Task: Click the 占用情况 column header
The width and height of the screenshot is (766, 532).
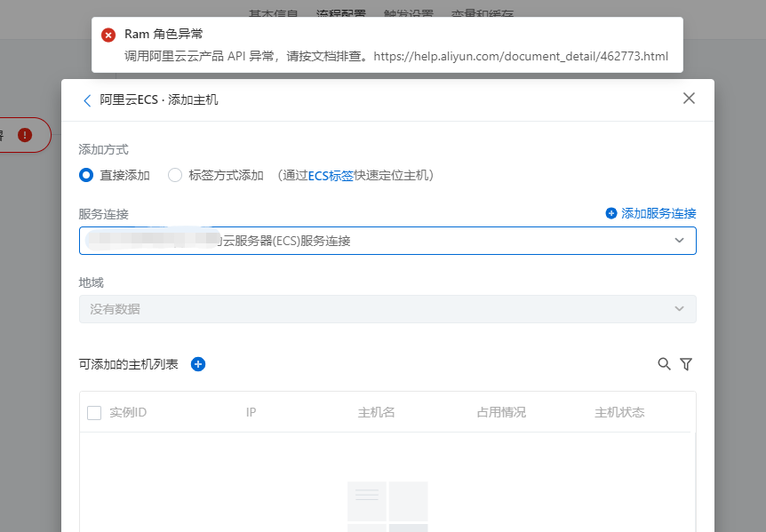Action: tap(501, 412)
